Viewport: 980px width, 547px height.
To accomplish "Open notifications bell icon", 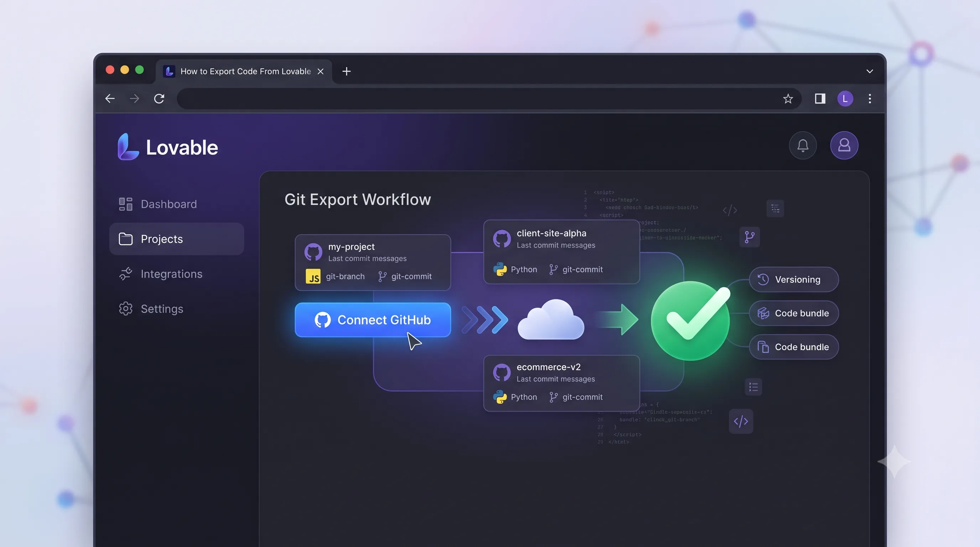I will click(x=803, y=145).
